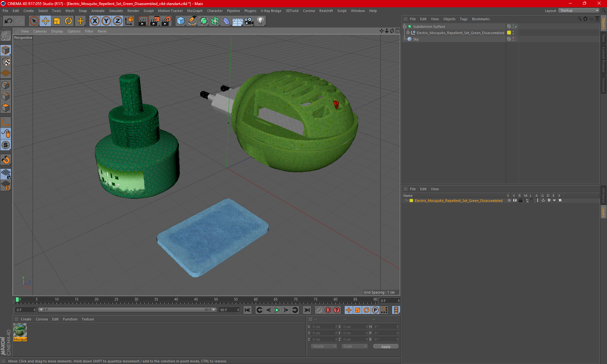Image resolution: width=607 pixels, height=364 pixels.
Task: Open the Takes side tab
Action: click(604, 38)
